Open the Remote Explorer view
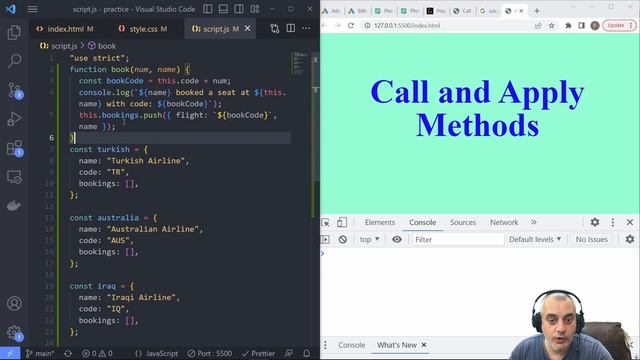Image resolution: width=640 pixels, height=360 pixels. 14,177
